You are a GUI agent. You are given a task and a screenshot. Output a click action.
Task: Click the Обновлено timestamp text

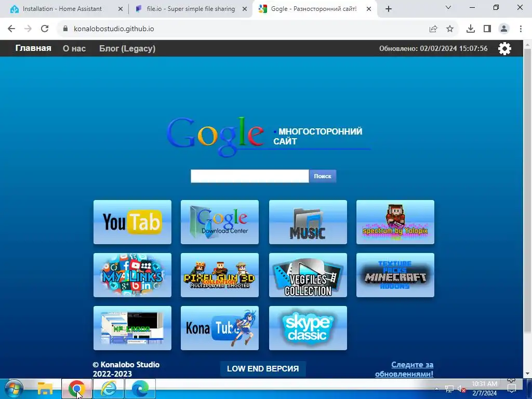point(433,48)
